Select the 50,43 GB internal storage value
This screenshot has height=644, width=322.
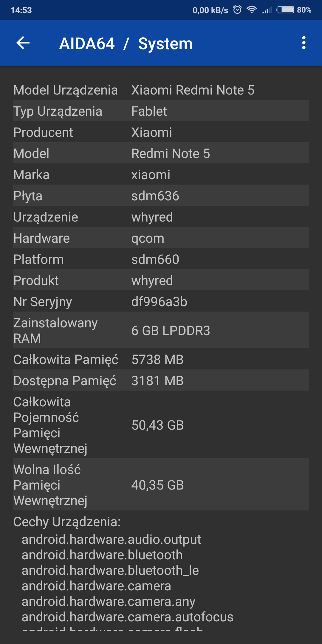click(x=157, y=425)
